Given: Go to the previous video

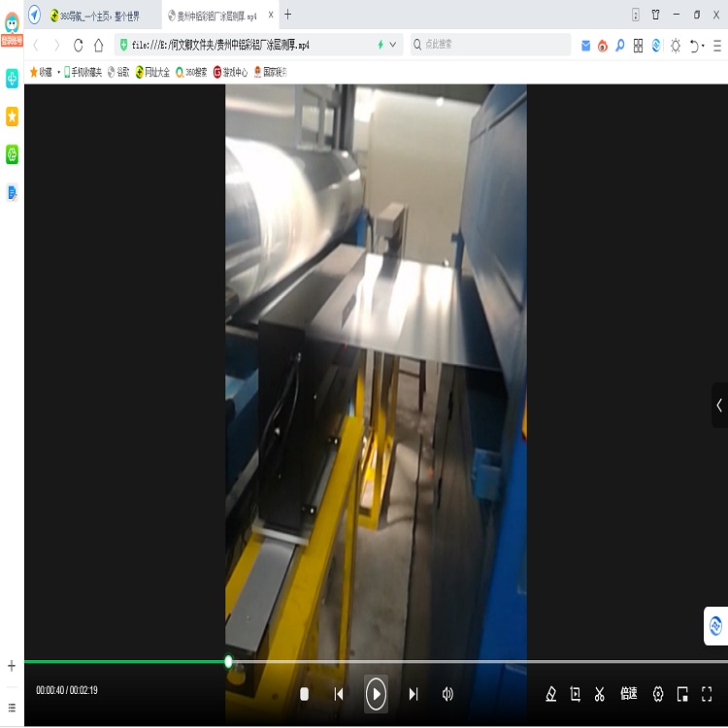Looking at the screenshot, I should point(339,694).
